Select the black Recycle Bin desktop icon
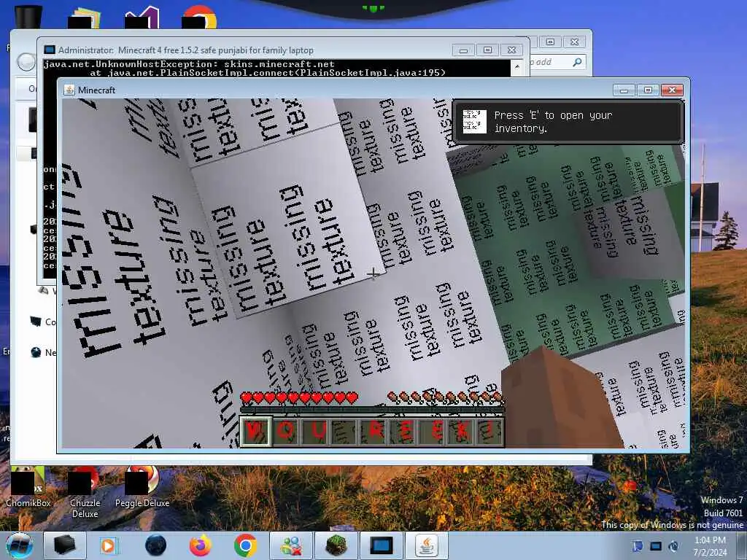This screenshot has width=747, height=560. pos(28,17)
